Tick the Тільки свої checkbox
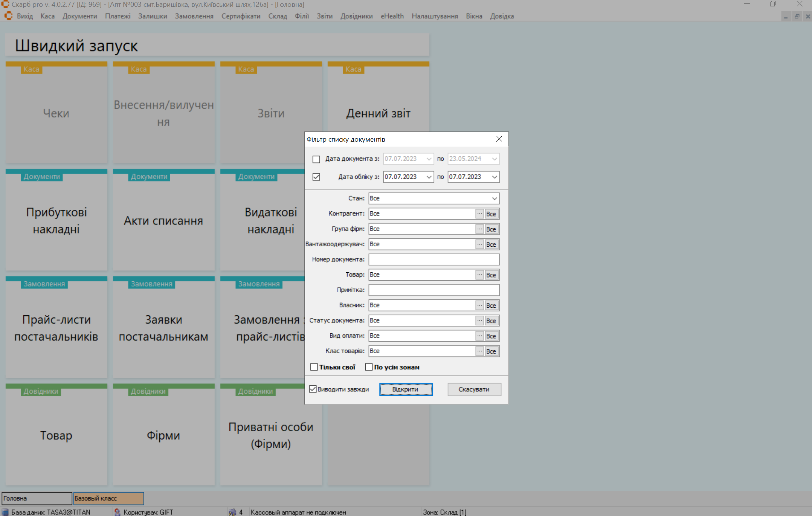 pos(314,367)
